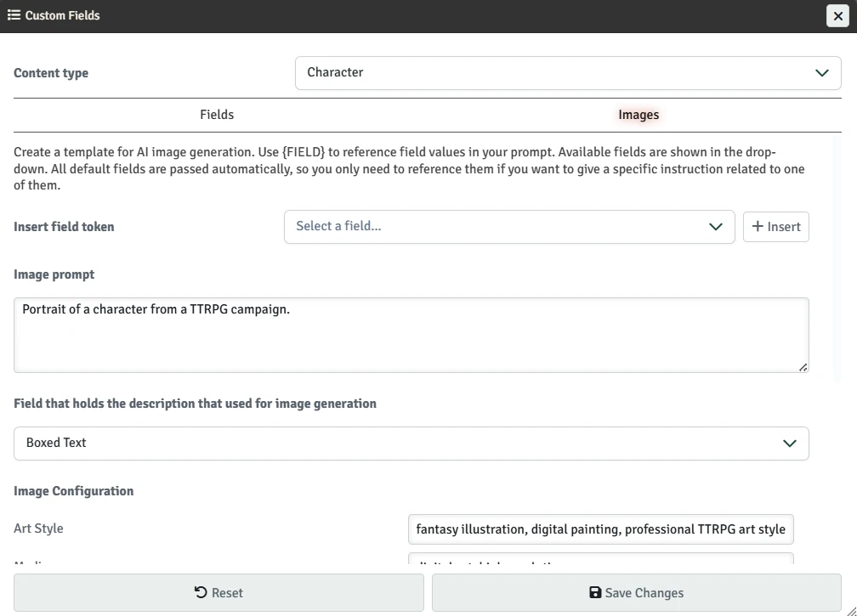Click the undo arrow icon on Reset
857x616 pixels.
[x=201, y=593]
